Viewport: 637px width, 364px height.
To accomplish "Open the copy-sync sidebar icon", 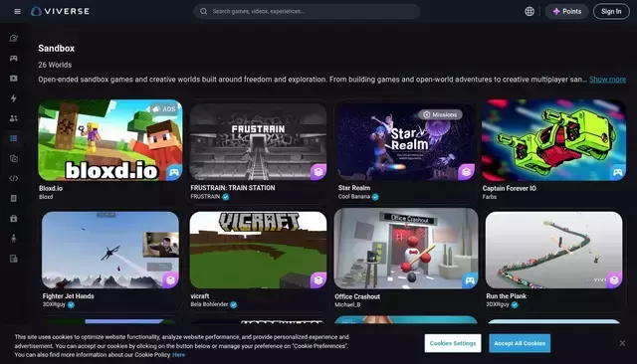I will (13, 159).
